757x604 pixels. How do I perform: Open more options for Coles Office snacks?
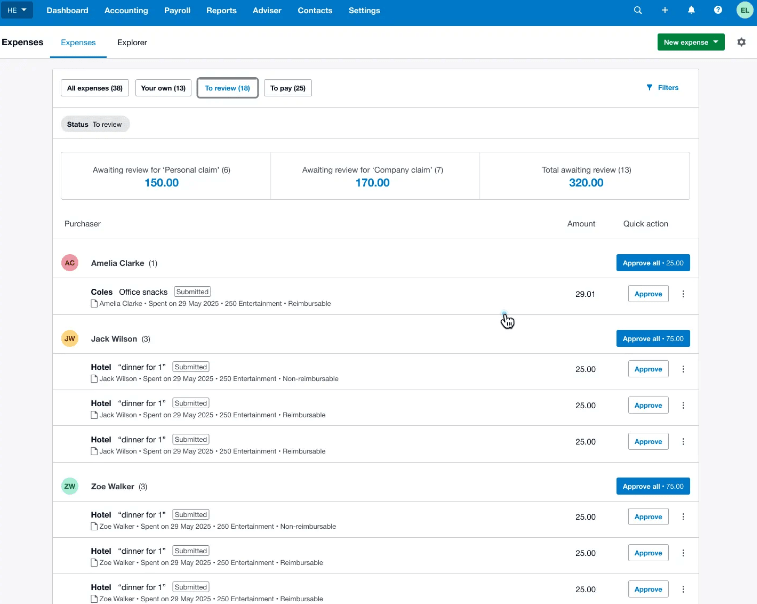click(x=683, y=294)
